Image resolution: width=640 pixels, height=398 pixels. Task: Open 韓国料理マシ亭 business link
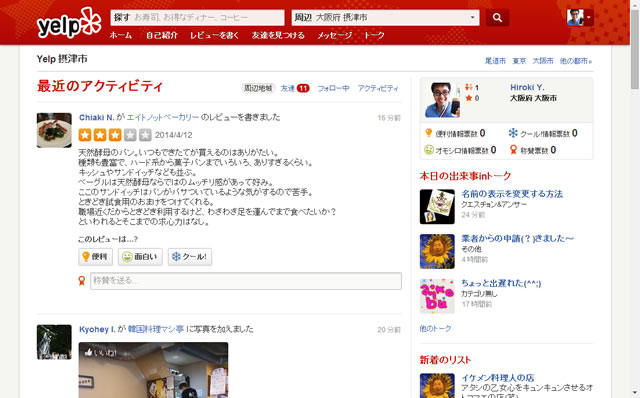coord(156,329)
